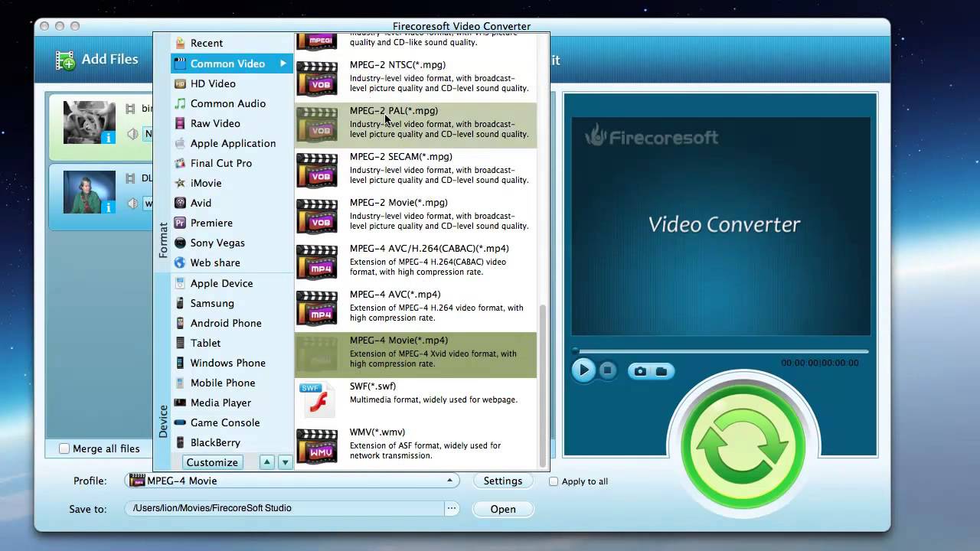Viewport: 980px width, 551px height.
Task: Click the format list vertical scrollbar
Action: click(x=544, y=385)
